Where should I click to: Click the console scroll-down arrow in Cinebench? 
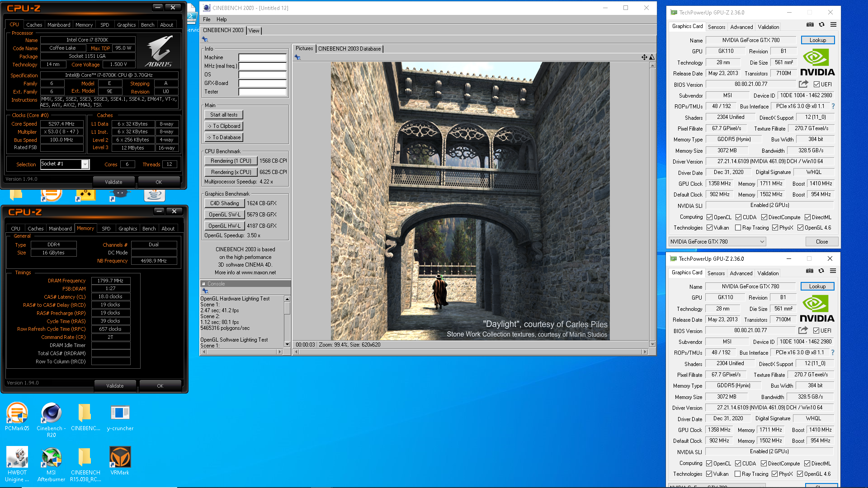click(287, 344)
